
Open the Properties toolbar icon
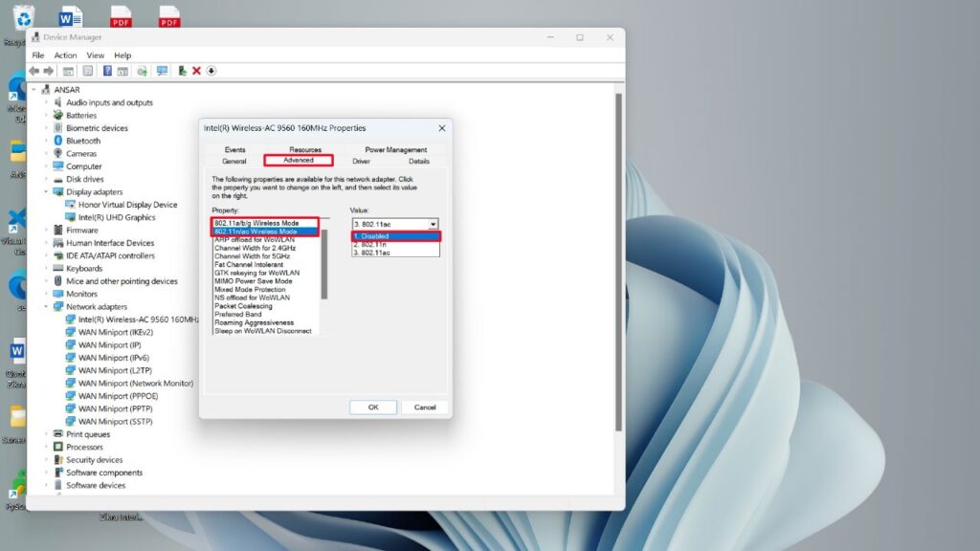coord(87,71)
